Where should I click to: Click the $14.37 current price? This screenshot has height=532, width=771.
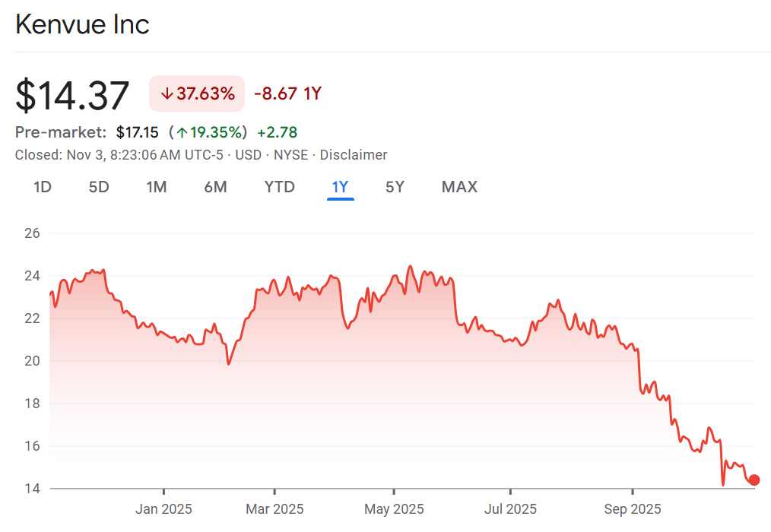pos(73,96)
